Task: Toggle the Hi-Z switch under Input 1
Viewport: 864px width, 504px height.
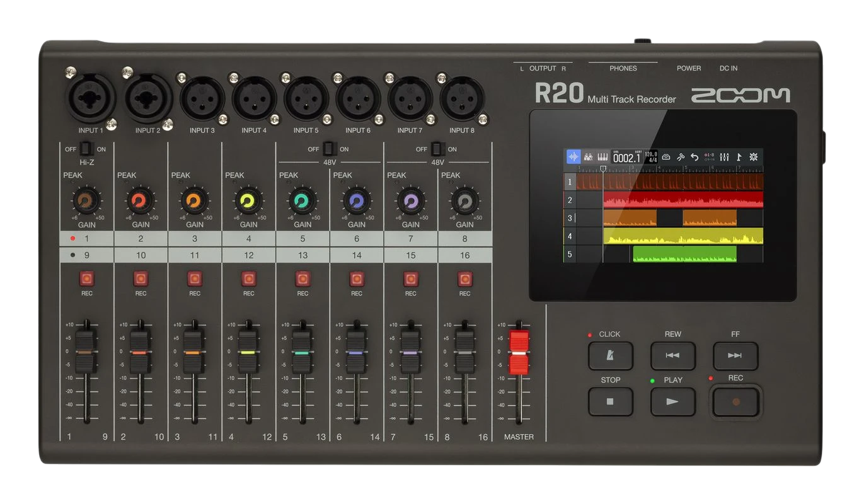Action: (86, 149)
